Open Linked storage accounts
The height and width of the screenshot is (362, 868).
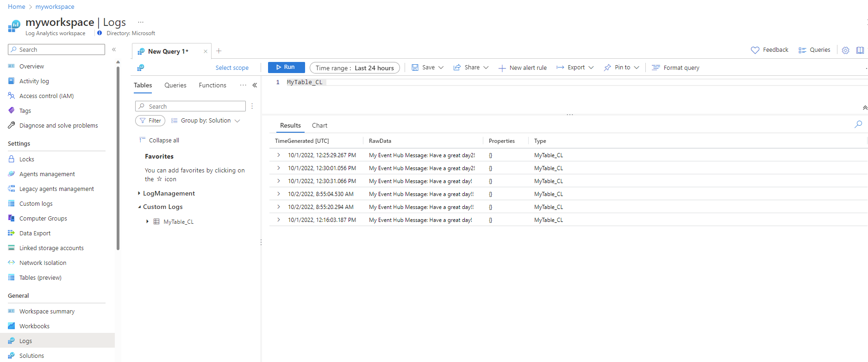[51, 248]
